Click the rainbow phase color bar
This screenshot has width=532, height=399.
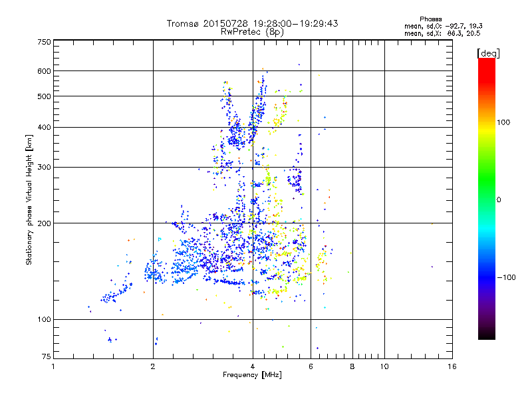487,198
